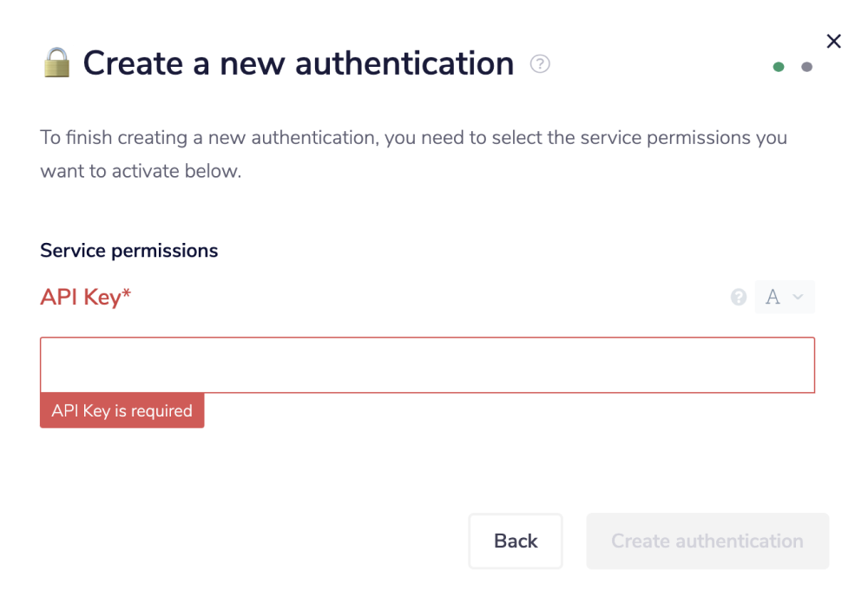The height and width of the screenshot is (610, 868).
Task: Click the grey step indicator dot
Action: pos(807,67)
